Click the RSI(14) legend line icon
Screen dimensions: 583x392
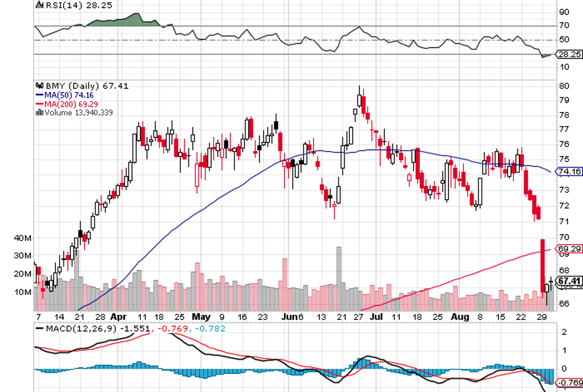pos(40,6)
